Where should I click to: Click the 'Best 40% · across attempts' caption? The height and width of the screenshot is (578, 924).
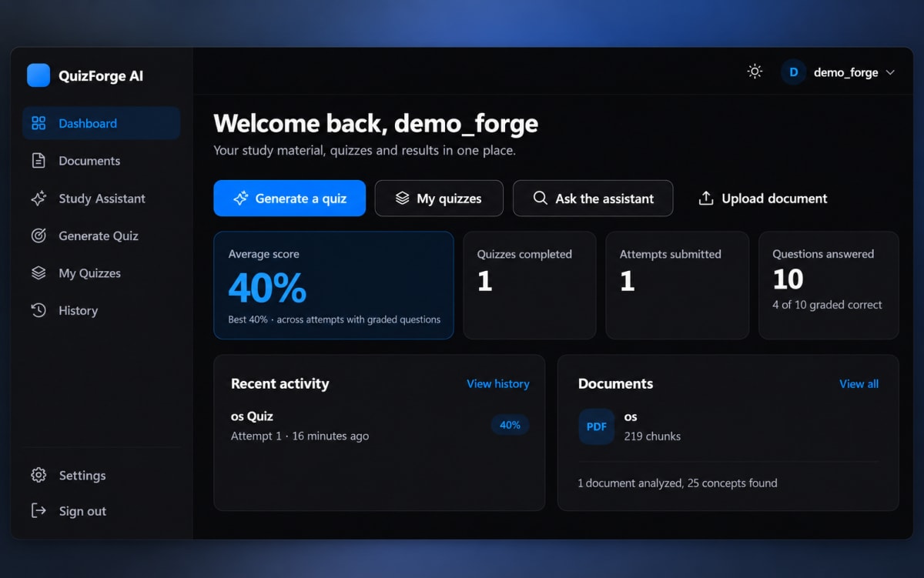point(334,319)
